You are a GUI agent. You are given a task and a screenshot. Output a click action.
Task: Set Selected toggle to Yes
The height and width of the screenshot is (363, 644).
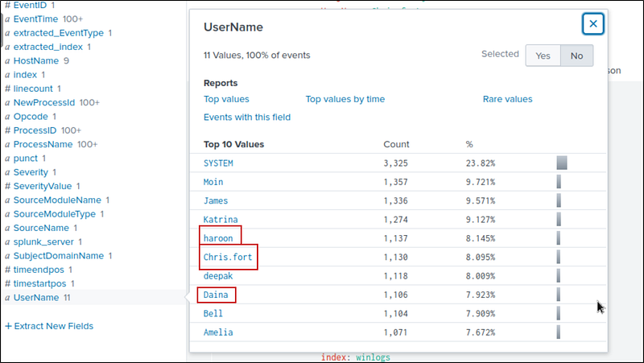click(543, 56)
